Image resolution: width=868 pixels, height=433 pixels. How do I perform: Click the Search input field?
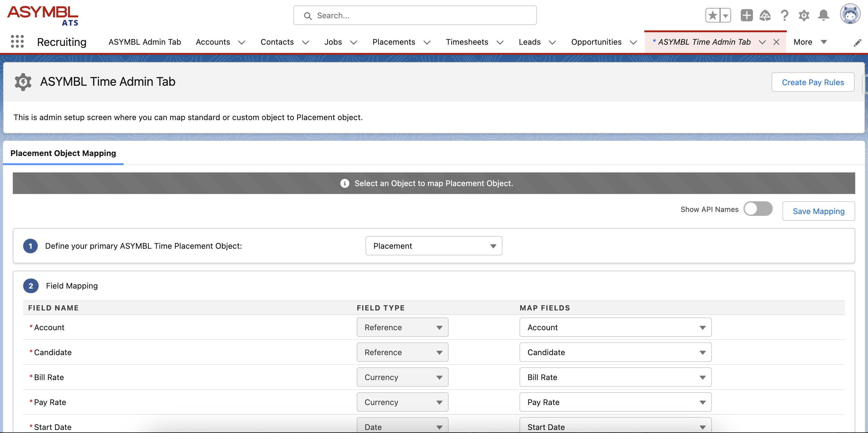pos(415,15)
